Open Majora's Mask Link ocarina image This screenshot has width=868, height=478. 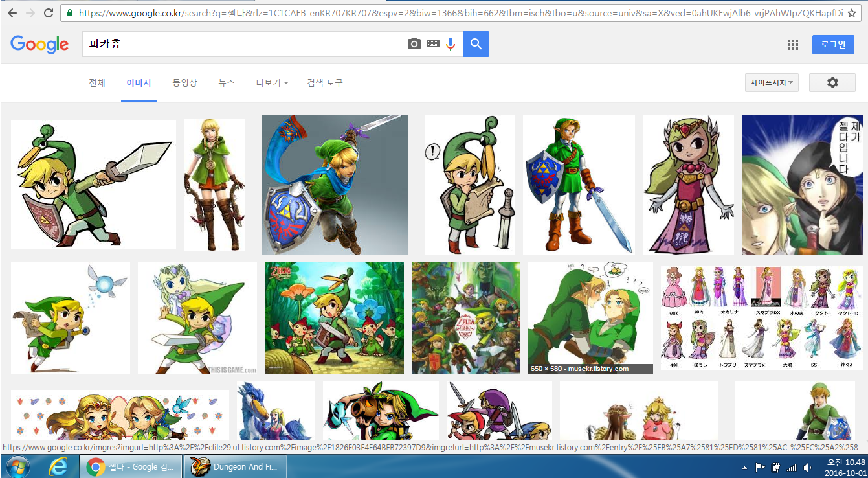pyautogui.click(x=381, y=411)
